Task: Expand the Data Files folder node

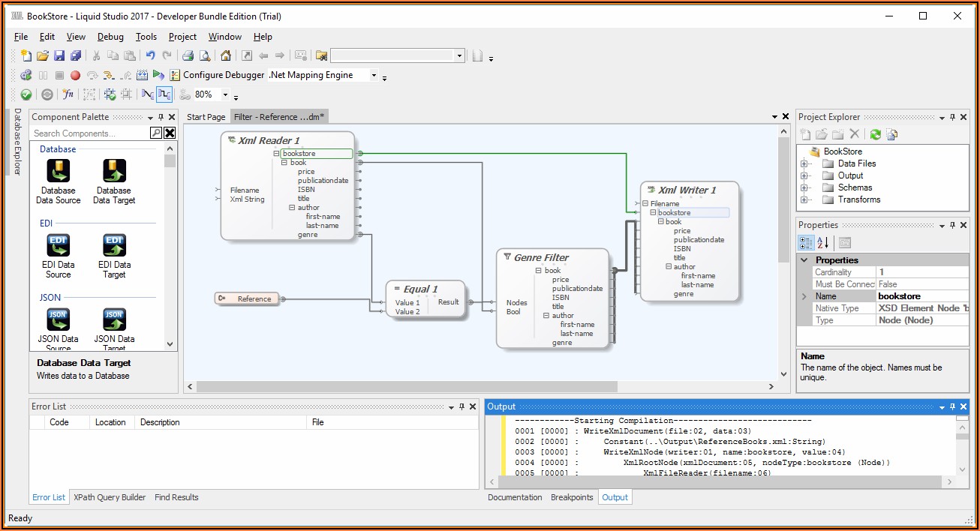Action: [804, 163]
